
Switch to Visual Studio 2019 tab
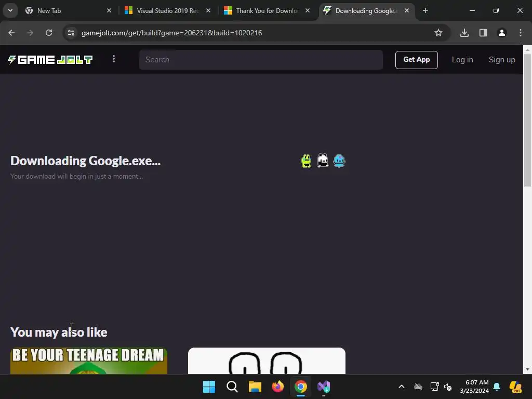pyautogui.click(x=168, y=10)
